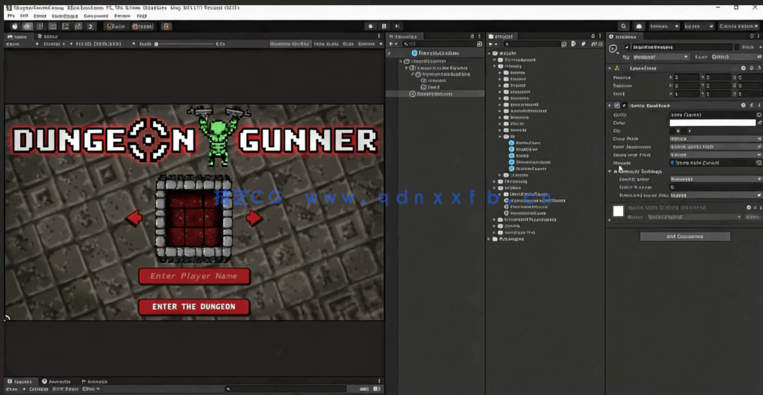763x395 pixels.
Task: Select the Hand (view) tool
Action: click(x=15, y=26)
